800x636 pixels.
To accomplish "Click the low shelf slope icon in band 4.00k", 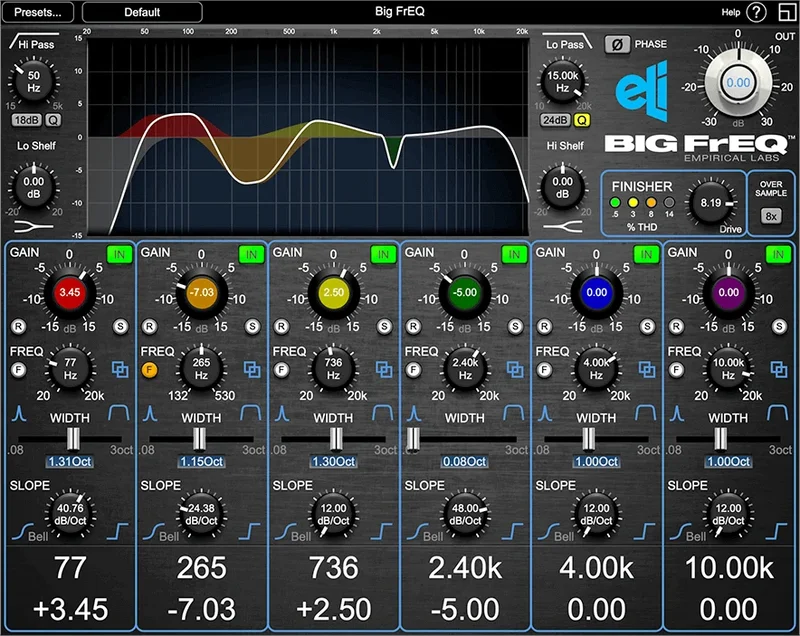I will click(547, 532).
